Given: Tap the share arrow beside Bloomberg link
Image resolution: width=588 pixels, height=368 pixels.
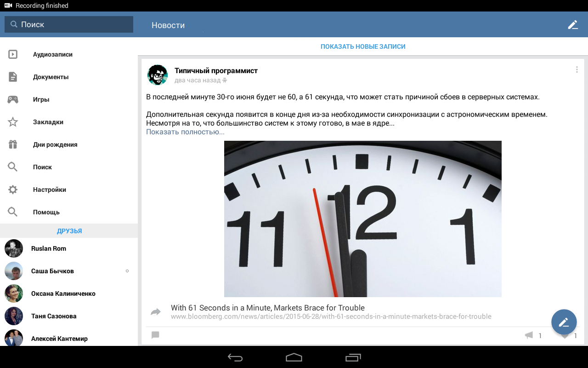Looking at the screenshot, I should coord(156,312).
